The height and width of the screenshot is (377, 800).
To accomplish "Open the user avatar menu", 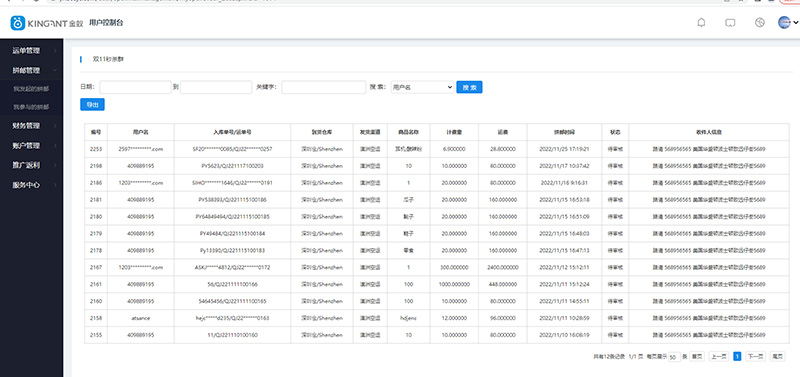I will (788, 22).
